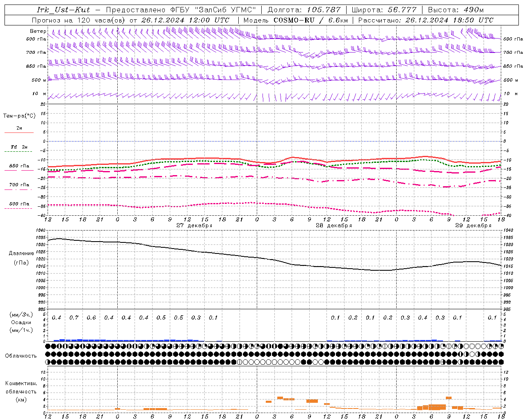Select the Td 2м legend entry
This screenshot has height=420, width=525.
(19, 147)
